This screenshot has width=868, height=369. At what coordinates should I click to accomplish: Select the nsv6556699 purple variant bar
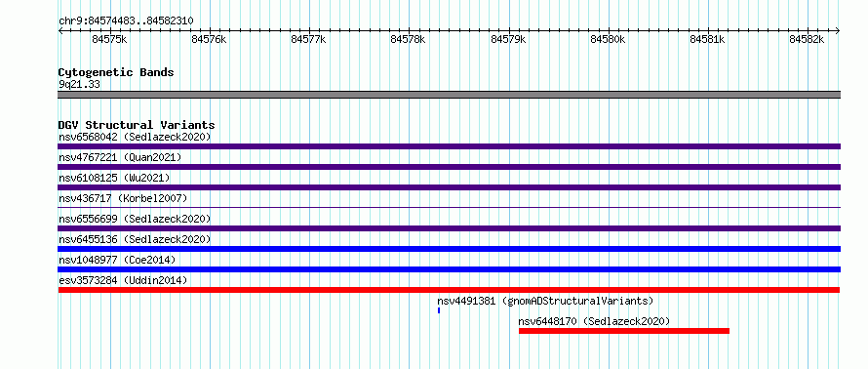tap(449, 228)
